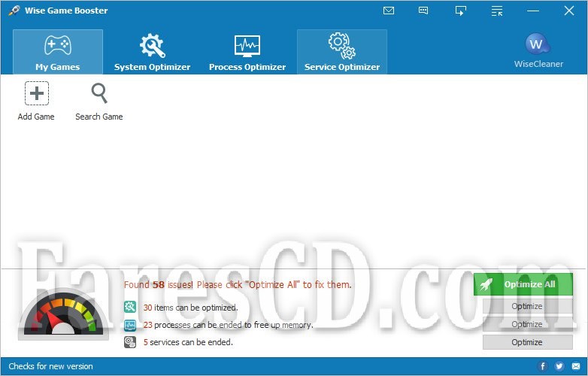The height and width of the screenshot is (376, 588).
Task: Switch to System Optimizer tab
Action: [x=152, y=52]
